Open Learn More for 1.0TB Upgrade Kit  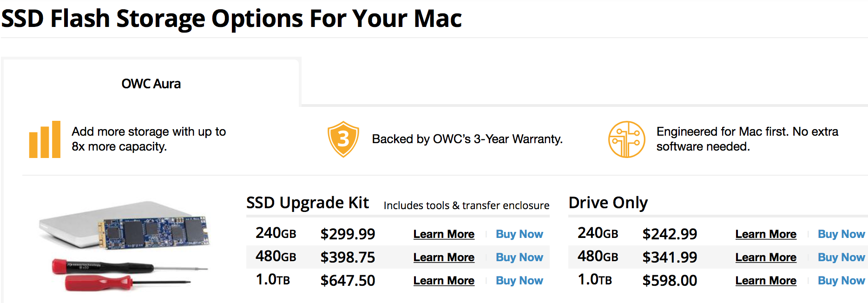tap(444, 281)
